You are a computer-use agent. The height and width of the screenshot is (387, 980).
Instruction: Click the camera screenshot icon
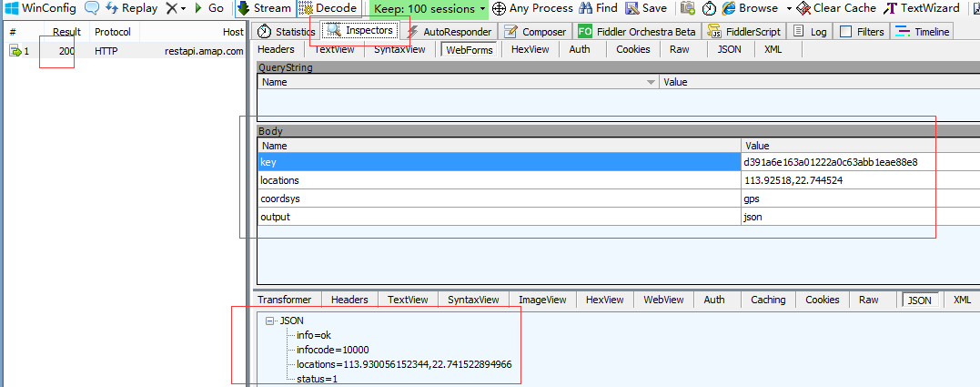pos(688,8)
